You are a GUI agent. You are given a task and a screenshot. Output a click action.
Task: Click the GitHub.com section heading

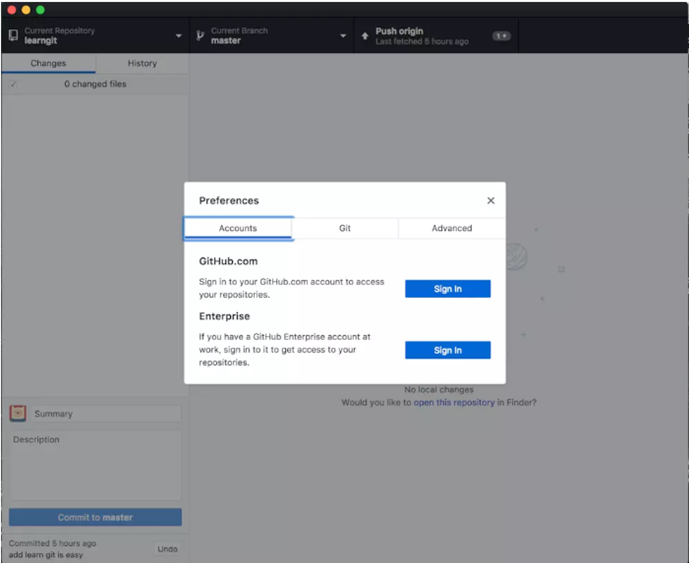tap(228, 261)
